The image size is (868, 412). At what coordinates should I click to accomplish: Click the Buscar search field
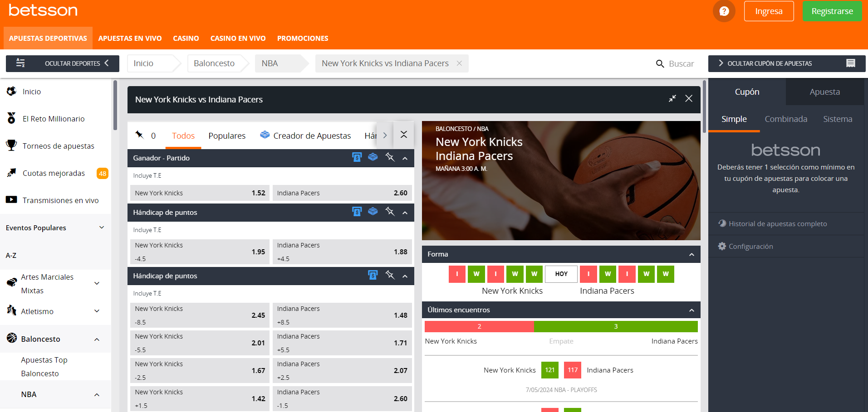[x=681, y=64]
